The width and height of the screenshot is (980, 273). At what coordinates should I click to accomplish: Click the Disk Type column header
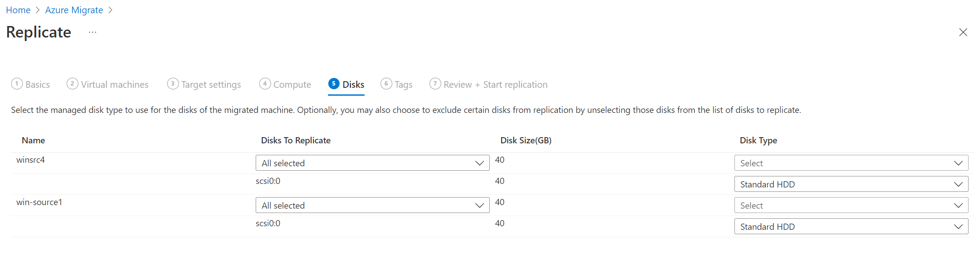click(758, 140)
